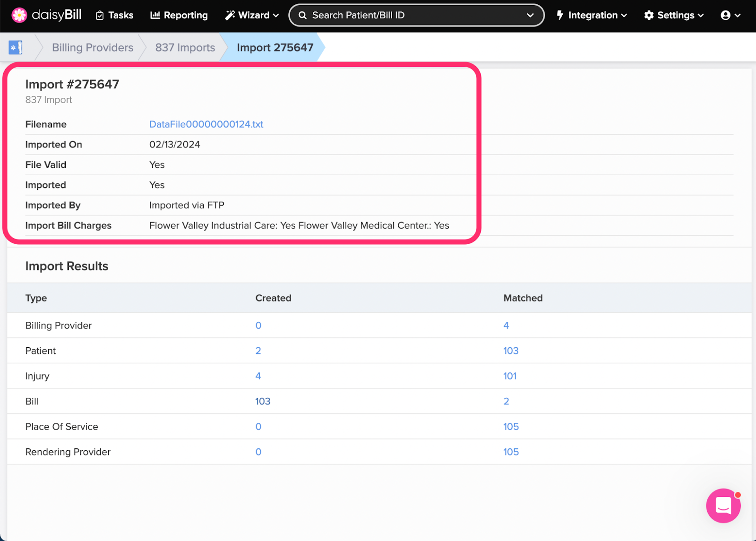The image size is (756, 541).
Task: Click the Settings gear icon
Action: point(649,15)
